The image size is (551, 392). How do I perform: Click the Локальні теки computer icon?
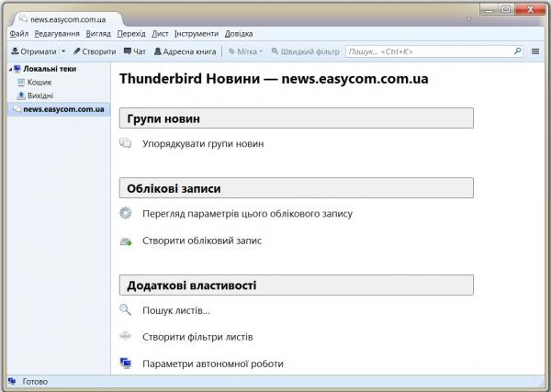tap(17, 69)
